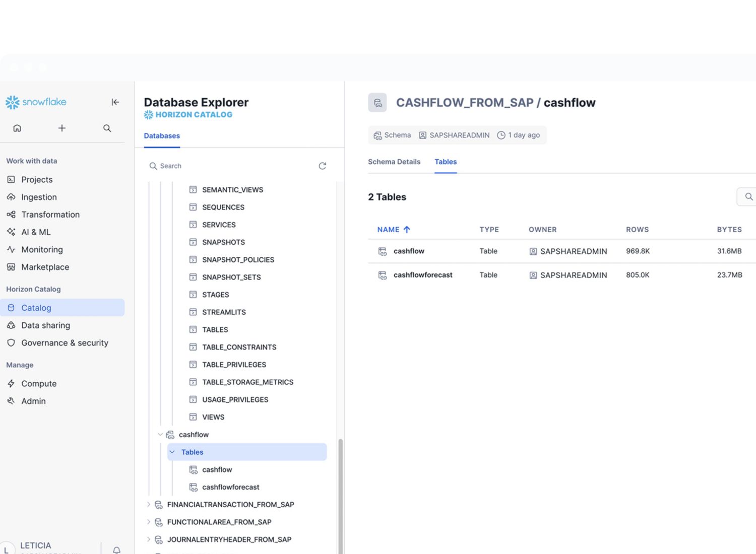The width and height of the screenshot is (756, 554).
Task: Click the home icon in sidebar
Action: 17,128
